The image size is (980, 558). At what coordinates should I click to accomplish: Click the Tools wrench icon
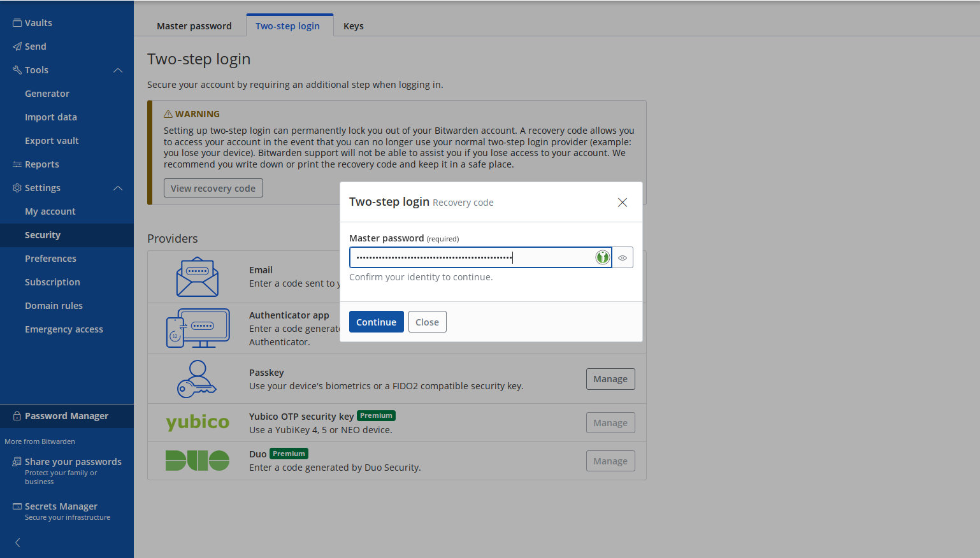click(17, 70)
